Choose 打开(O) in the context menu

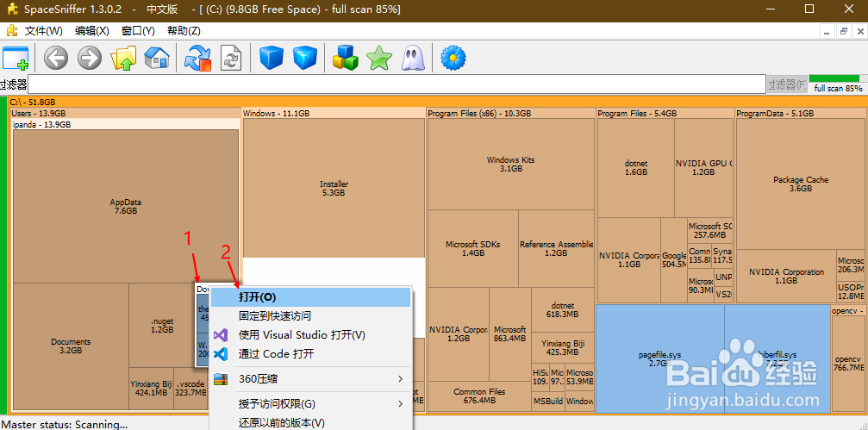tap(310, 297)
